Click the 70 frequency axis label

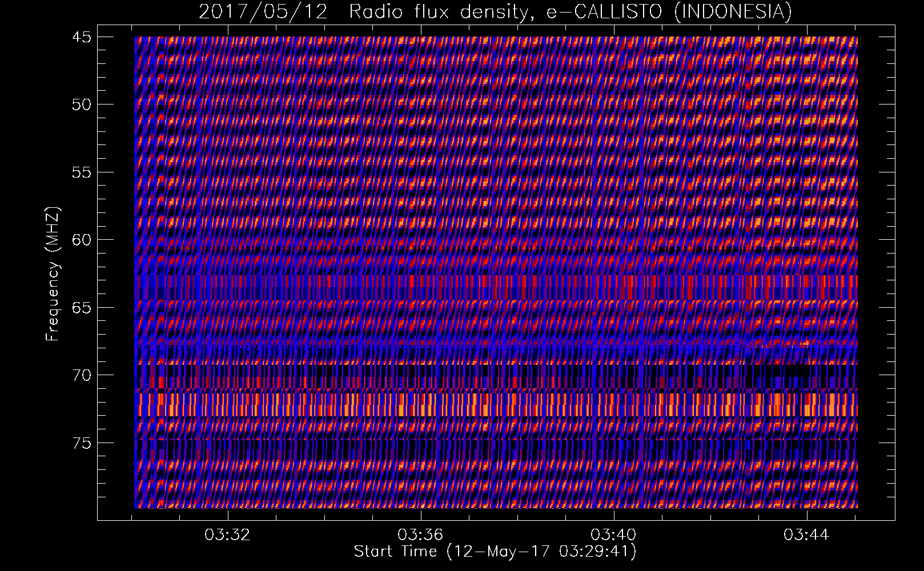click(x=82, y=375)
